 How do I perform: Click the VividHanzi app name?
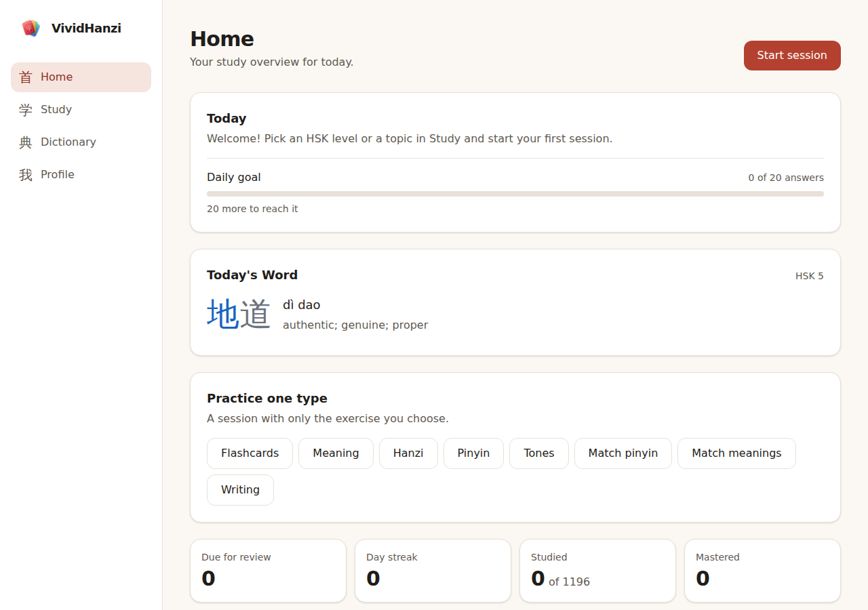86,28
